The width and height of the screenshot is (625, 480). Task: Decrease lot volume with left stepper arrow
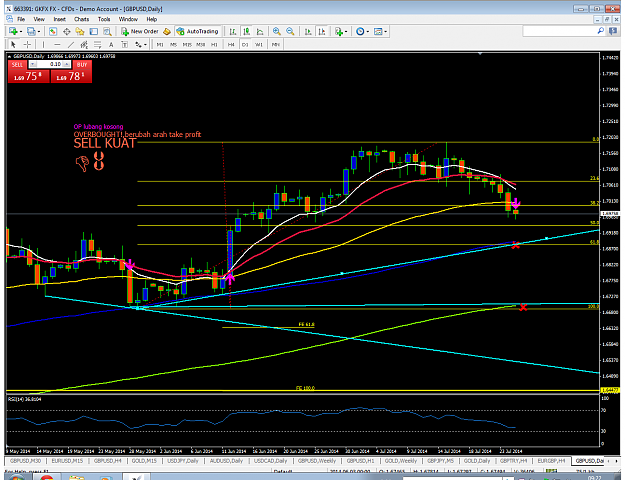(33, 64)
